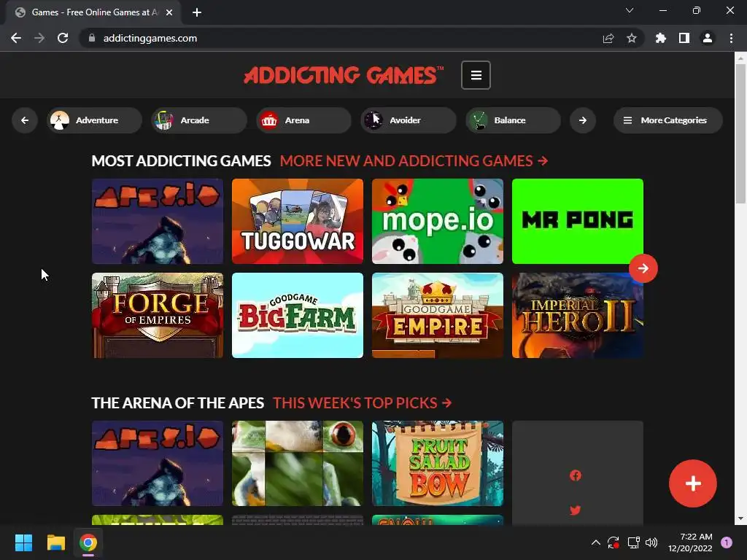Viewport: 747px width, 560px height.
Task: Open the Mr Pong game thumbnail
Action: (578, 222)
